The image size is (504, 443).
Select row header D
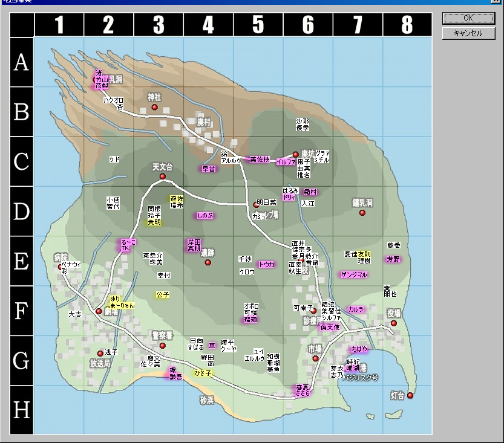22,212
